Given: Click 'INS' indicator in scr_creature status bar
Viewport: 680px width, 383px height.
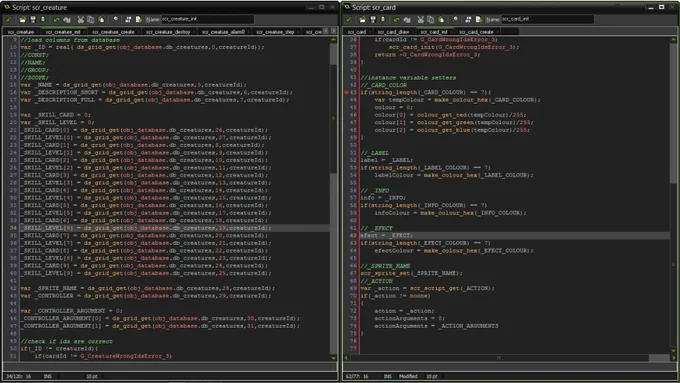Looking at the screenshot, I should [48, 376].
